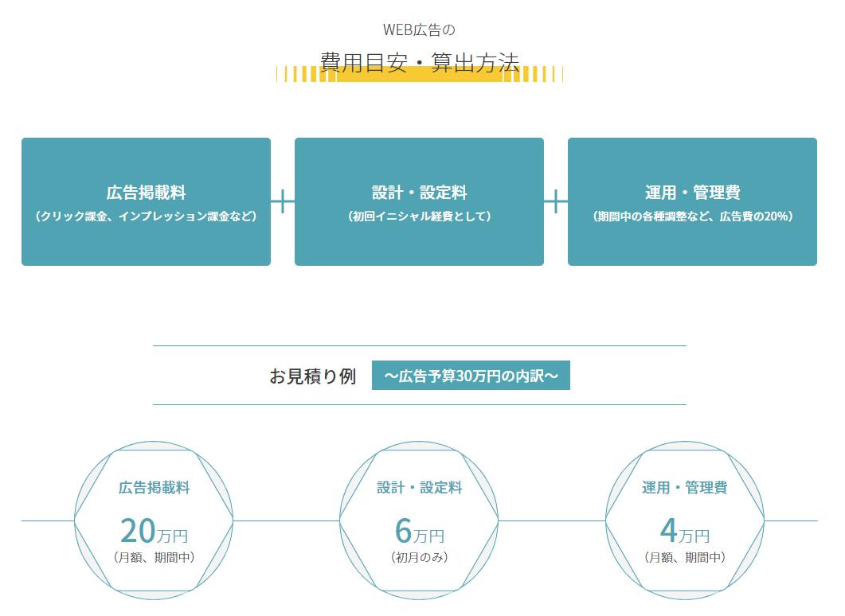Select the 初回イニシャル経費として note text

coord(419,216)
